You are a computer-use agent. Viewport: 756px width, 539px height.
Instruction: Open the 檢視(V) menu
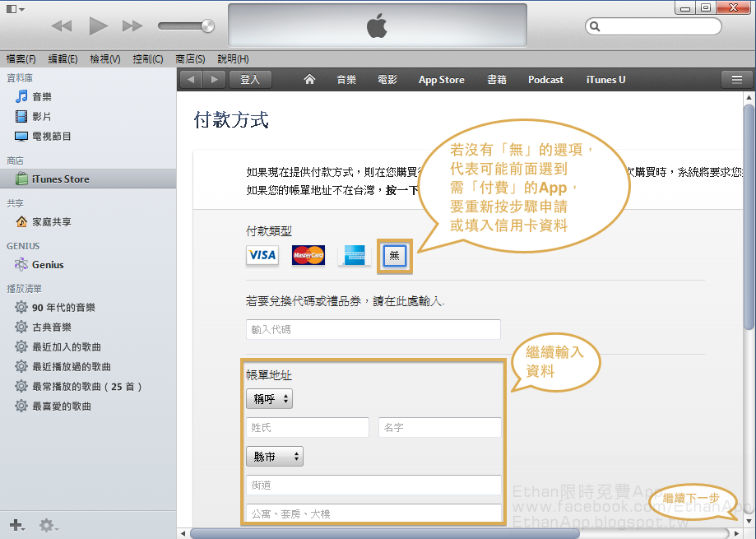105,58
